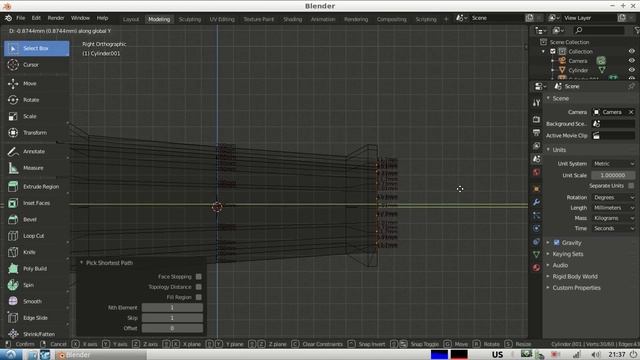Expand the Keying Sets panel
640x360 pixels.
pyautogui.click(x=567, y=254)
